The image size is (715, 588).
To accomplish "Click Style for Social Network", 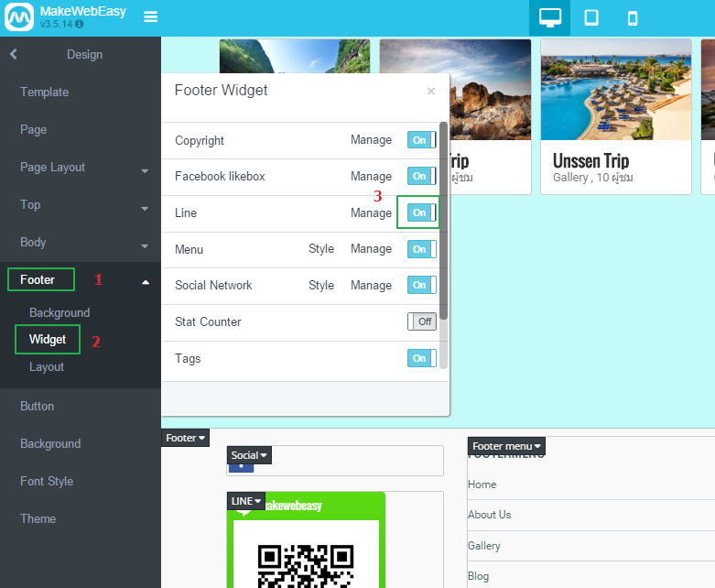I will pyautogui.click(x=321, y=286).
